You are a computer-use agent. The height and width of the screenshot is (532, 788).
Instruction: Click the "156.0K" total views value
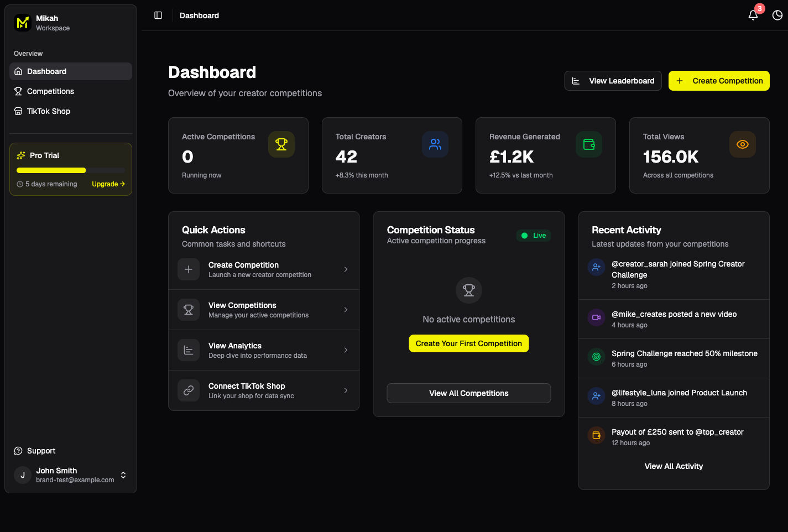point(671,157)
